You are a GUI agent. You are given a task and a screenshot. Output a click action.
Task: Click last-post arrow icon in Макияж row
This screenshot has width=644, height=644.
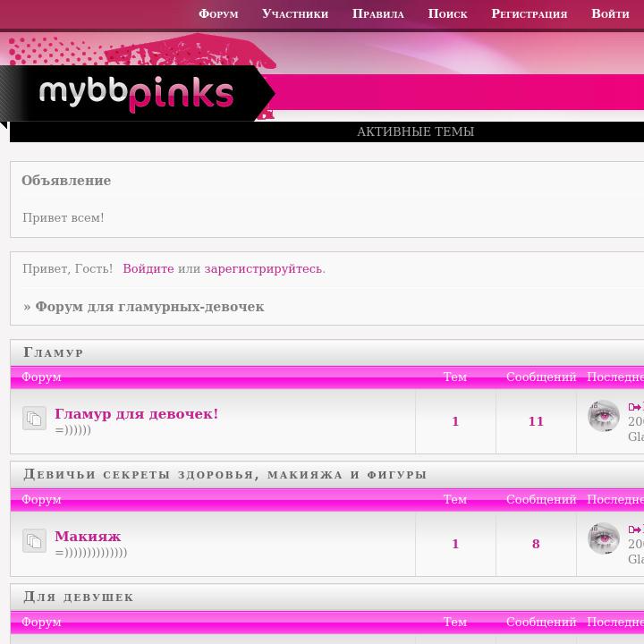[634, 530]
